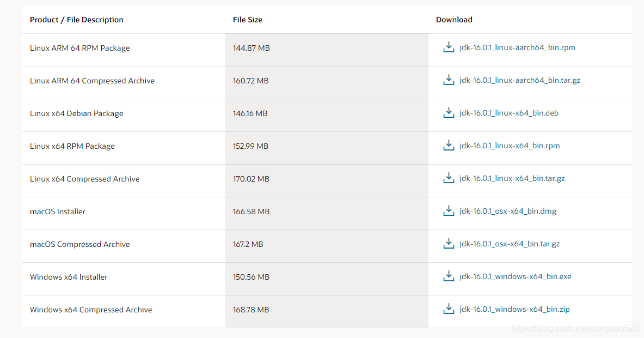Select Linux x64 Compressed Archive text
Image resolution: width=644 pixels, height=338 pixels.
84,179
